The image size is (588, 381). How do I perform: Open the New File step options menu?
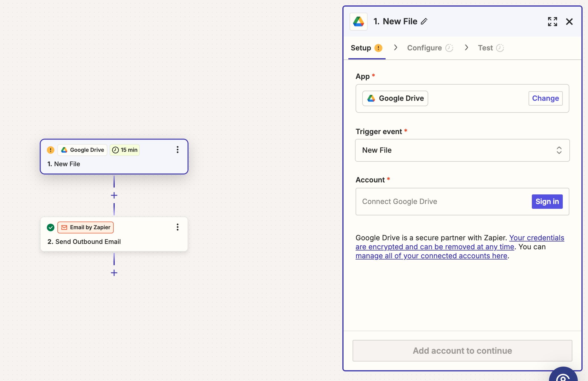coord(177,150)
